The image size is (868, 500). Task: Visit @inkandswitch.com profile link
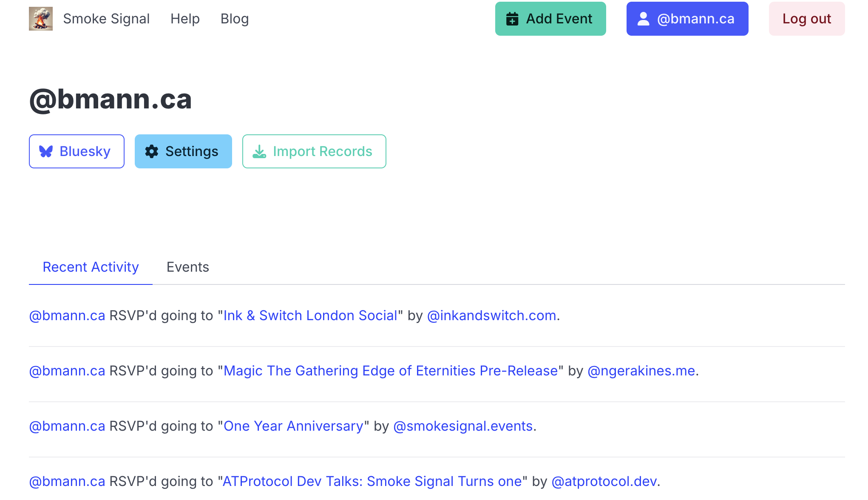[x=491, y=315]
